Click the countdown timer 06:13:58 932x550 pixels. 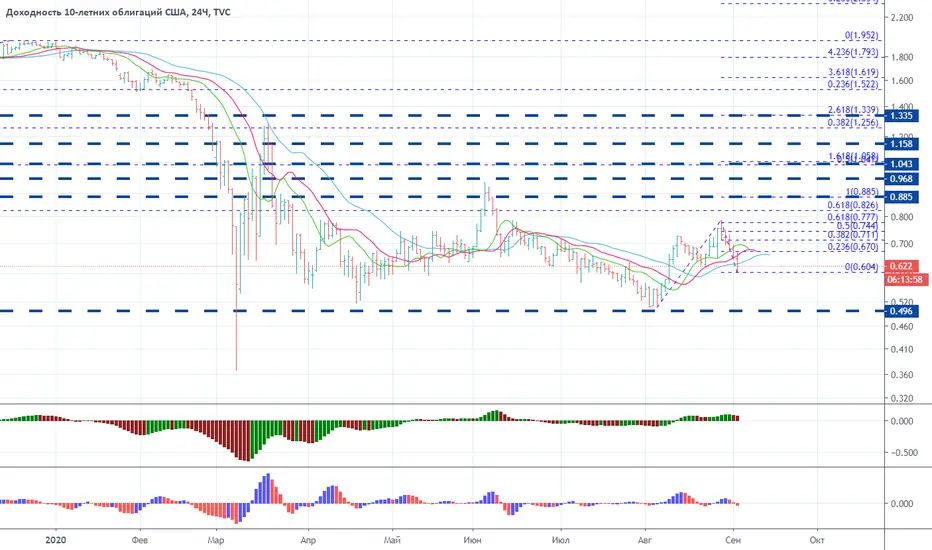(x=905, y=279)
